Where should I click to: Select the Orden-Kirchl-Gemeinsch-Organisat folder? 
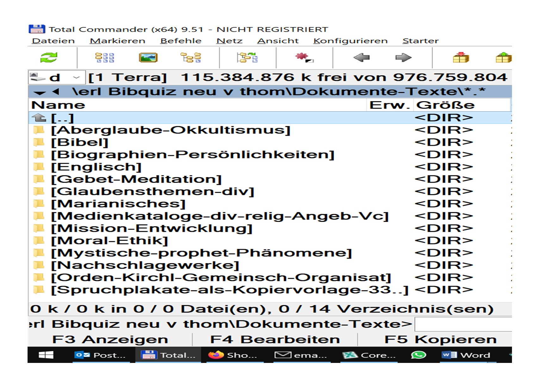pyautogui.click(x=270, y=278)
